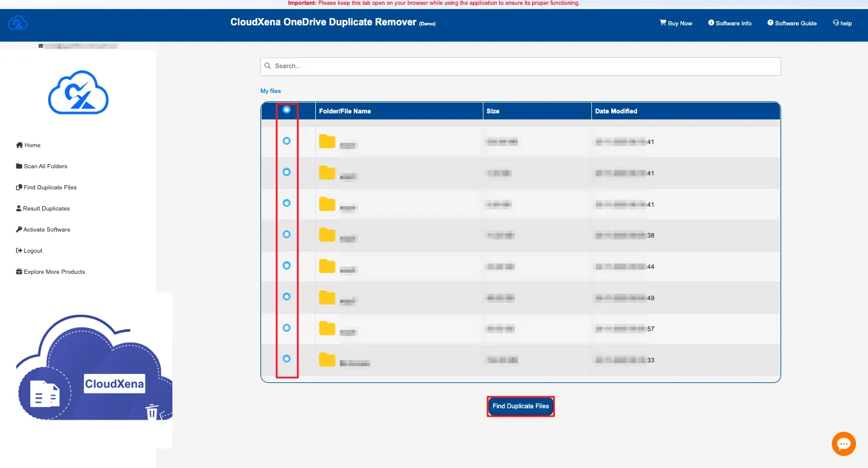Viewport: 868px width, 468px height.
Task: Click the CloudXena logo in top-left header
Action: [x=17, y=24]
